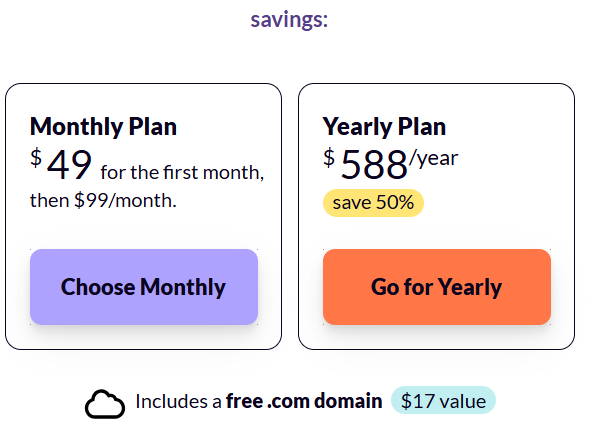The width and height of the screenshot is (589, 445).
Task: Click the save 50% yellow badge
Action: [373, 203]
